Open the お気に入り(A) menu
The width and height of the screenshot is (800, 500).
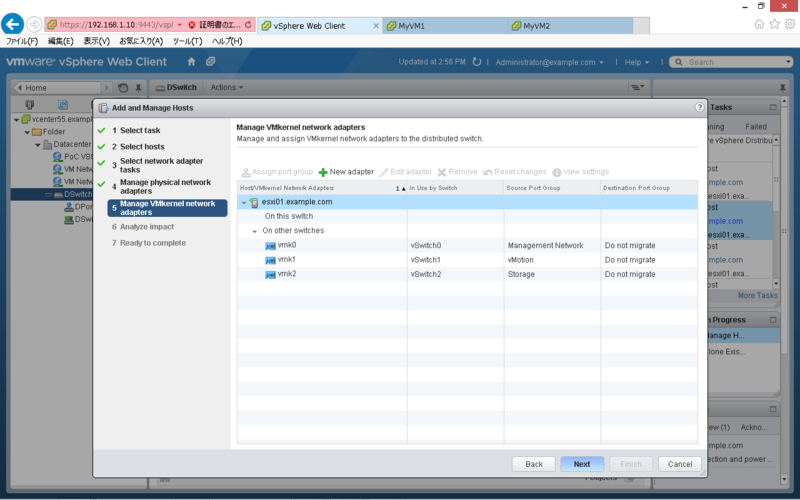[141, 41]
